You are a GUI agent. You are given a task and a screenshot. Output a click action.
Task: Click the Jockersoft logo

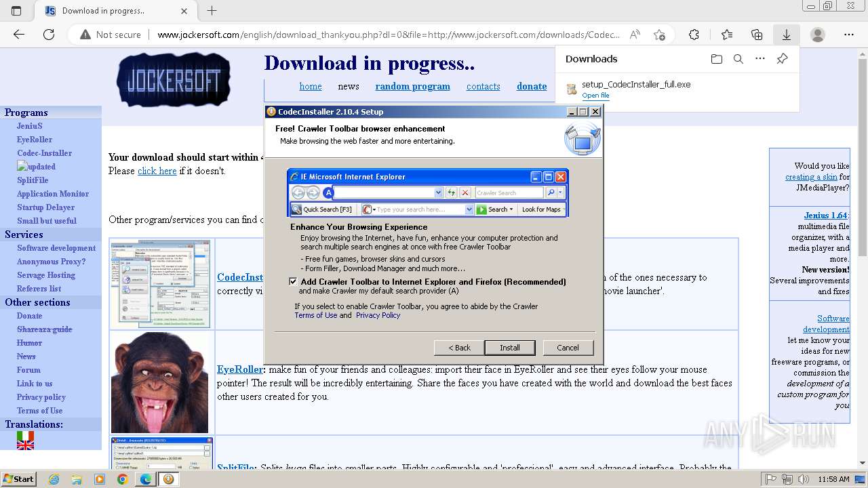[x=174, y=80]
